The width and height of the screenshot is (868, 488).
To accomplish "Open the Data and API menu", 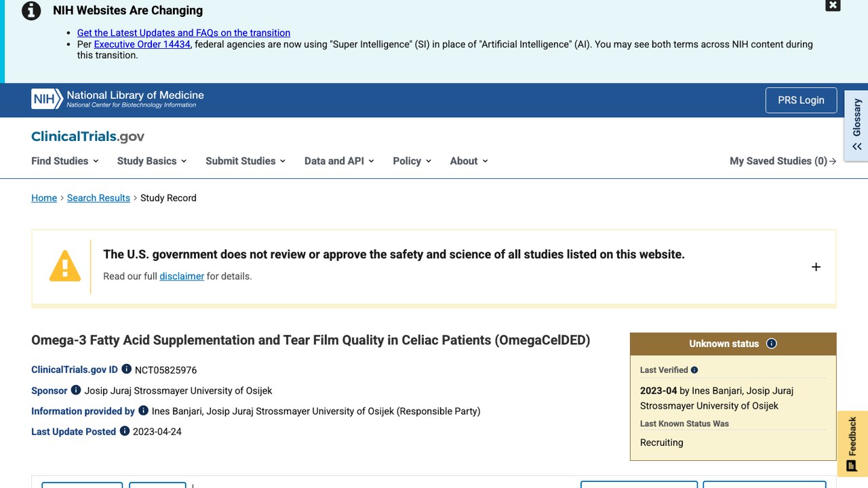I will pos(339,161).
